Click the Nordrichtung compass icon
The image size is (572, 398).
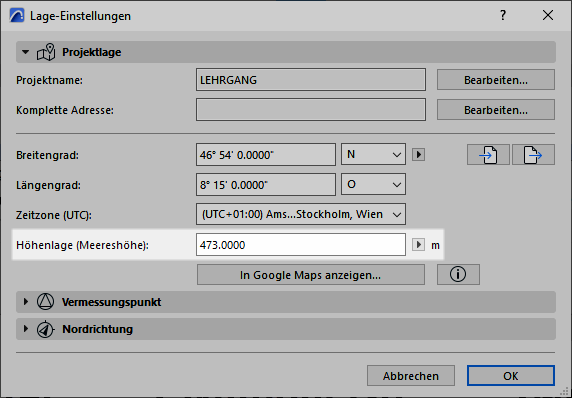(46, 329)
